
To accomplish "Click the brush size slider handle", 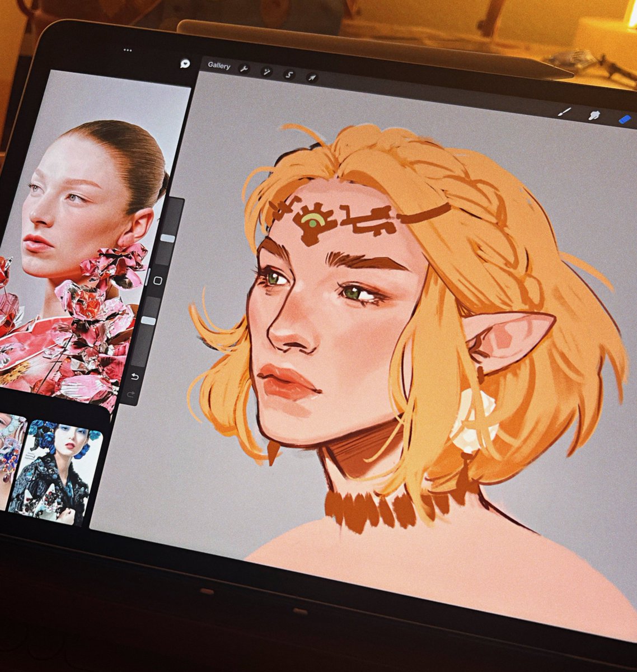I will [167, 239].
